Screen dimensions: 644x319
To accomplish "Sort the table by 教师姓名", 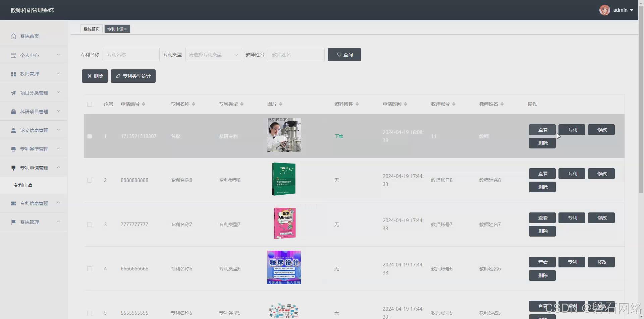I will click(502, 104).
